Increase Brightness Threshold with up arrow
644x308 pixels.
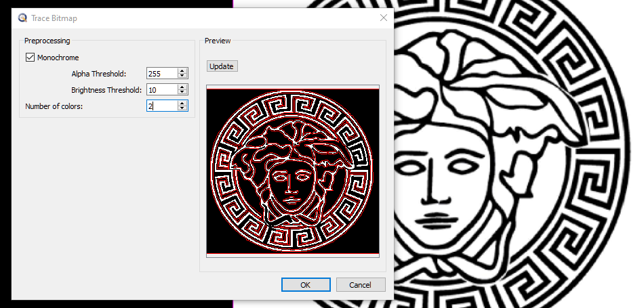[182, 87]
